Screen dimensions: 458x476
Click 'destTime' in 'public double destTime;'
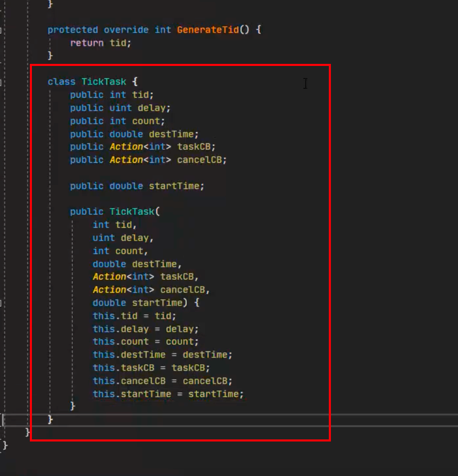pos(171,134)
